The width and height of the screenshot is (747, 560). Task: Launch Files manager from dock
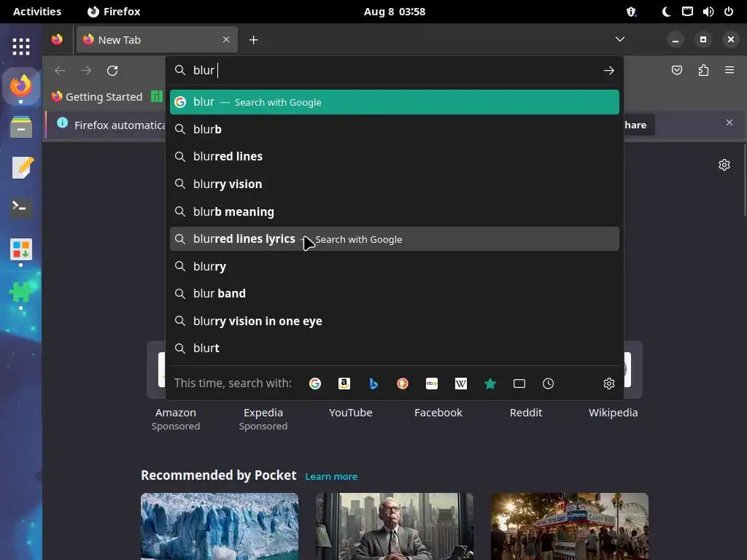[x=21, y=127]
